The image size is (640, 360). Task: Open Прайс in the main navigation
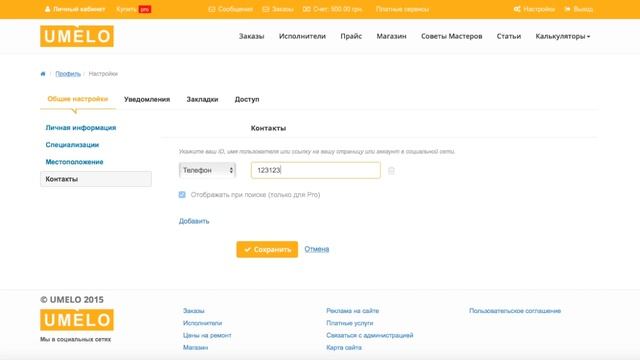pyautogui.click(x=351, y=36)
